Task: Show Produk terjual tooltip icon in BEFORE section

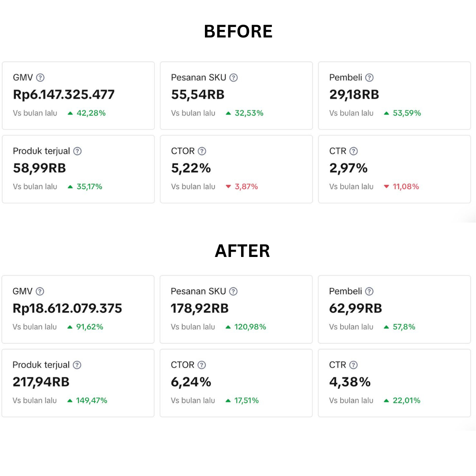Action: coord(78,151)
